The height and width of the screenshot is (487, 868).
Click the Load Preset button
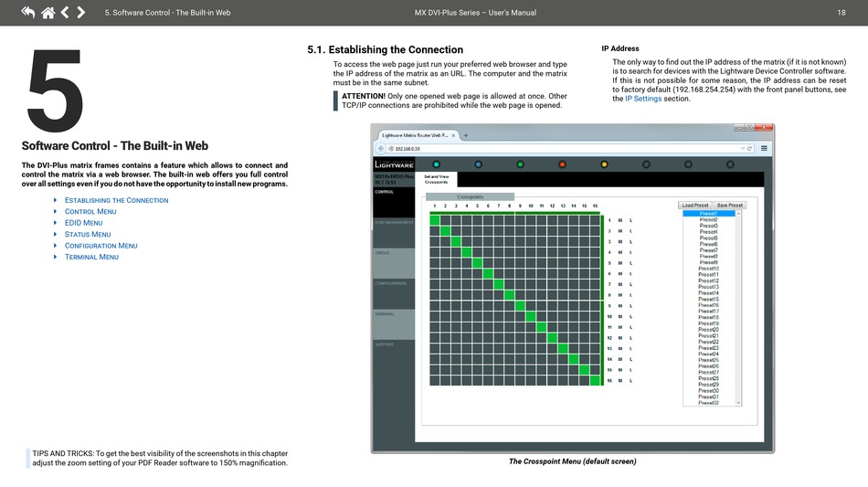click(x=695, y=205)
